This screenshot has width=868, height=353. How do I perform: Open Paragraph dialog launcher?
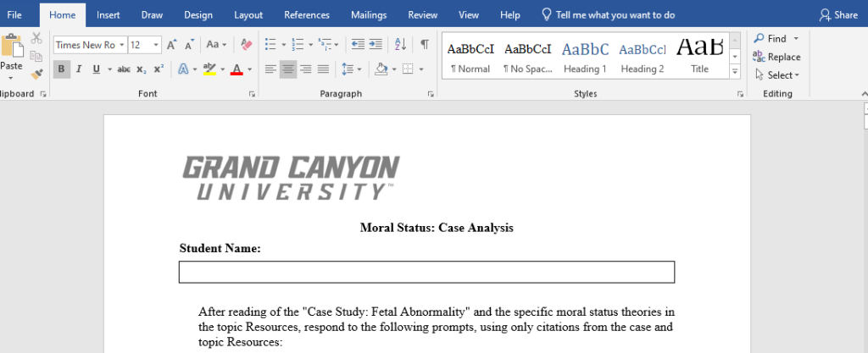(x=431, y=95)
